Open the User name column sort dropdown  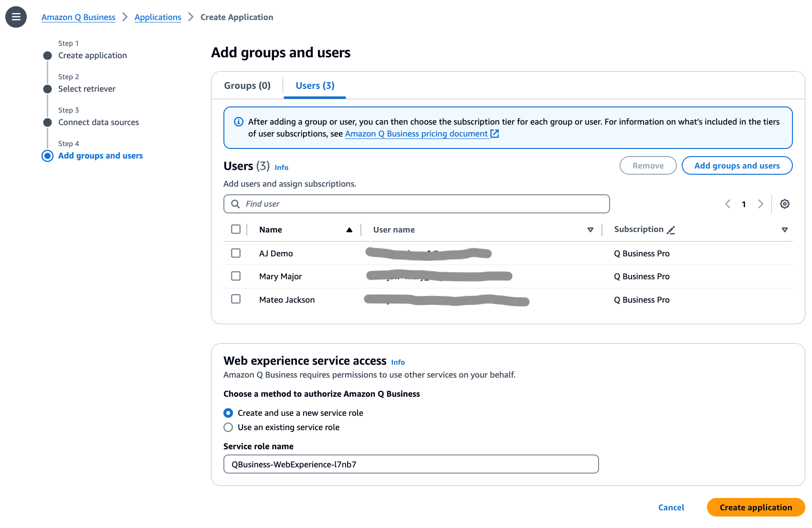pos(590,230)
